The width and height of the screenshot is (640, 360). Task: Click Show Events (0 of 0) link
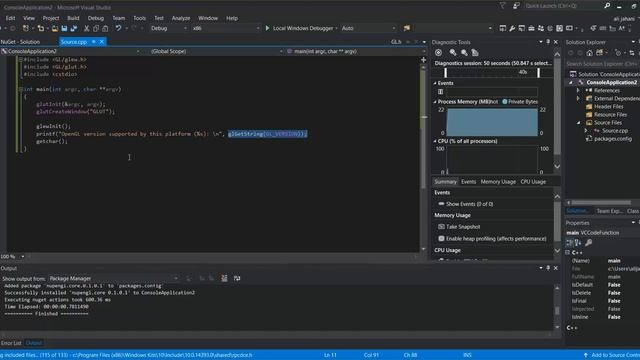469,204
